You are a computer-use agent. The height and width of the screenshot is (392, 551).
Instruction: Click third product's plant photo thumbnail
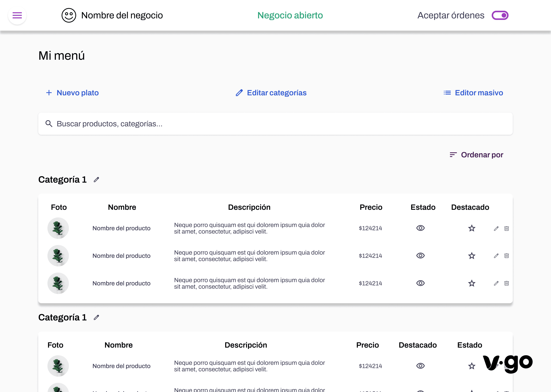(58, 283)
